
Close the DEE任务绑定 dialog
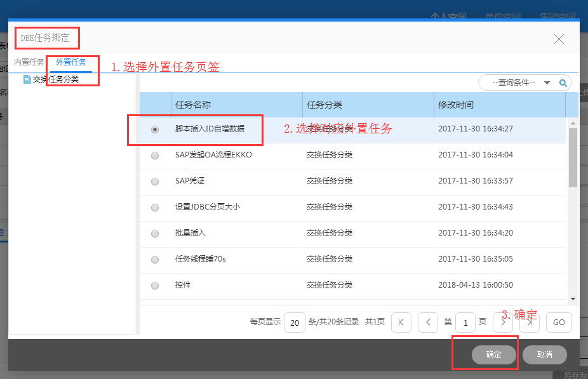point(559,39)
